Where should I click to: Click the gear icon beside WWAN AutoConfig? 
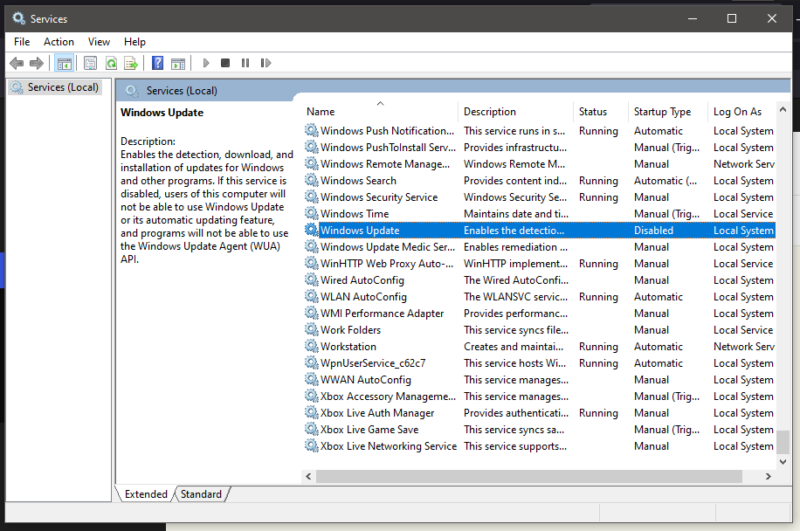311,379
